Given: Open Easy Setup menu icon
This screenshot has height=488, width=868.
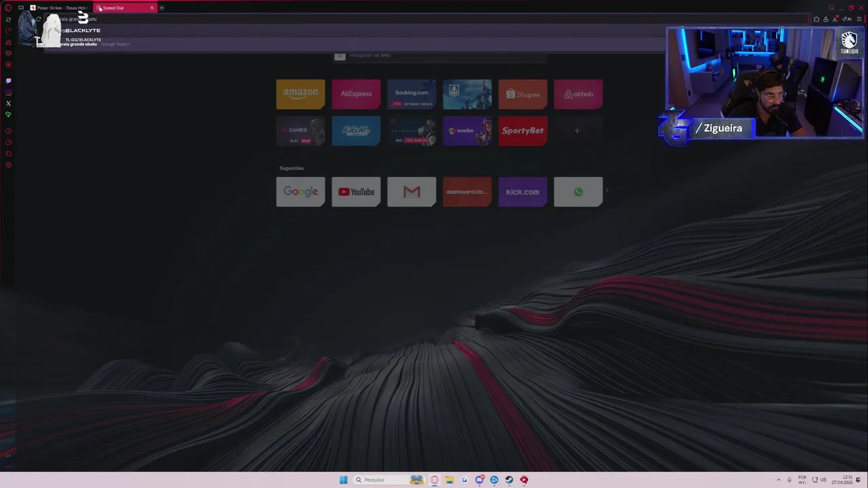Looking at the screenshot, I should click(x=859, y=19).
